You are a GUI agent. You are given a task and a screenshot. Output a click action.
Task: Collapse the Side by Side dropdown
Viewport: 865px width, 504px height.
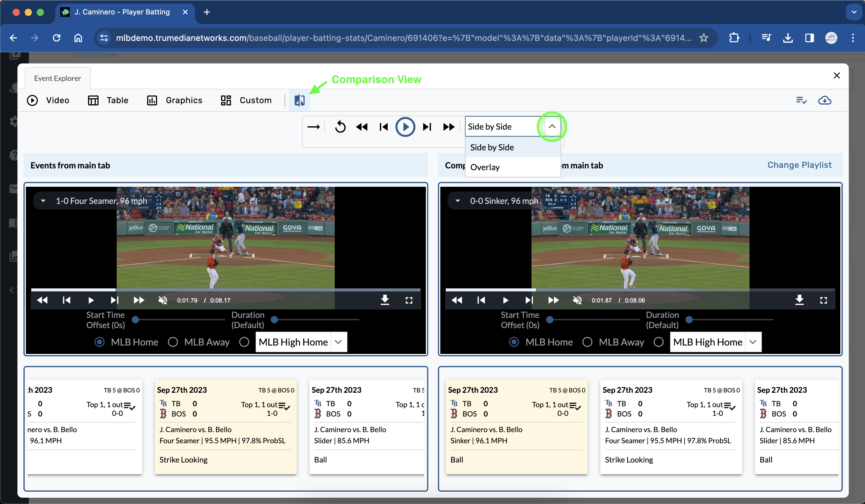click(x=552, y=126)
